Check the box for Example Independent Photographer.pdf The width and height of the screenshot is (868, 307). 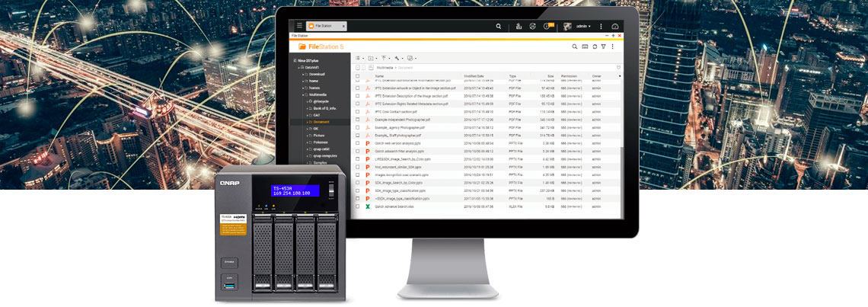[358, 119]
